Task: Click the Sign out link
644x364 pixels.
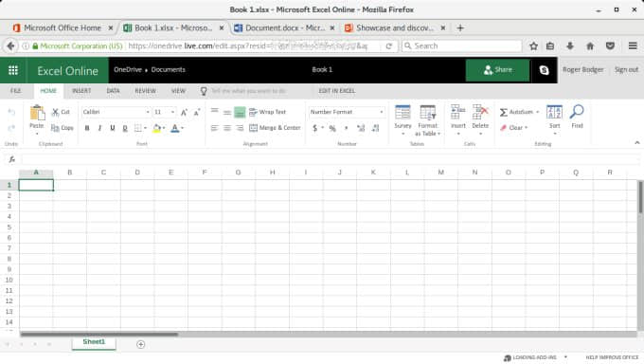Action: (626, 69)
